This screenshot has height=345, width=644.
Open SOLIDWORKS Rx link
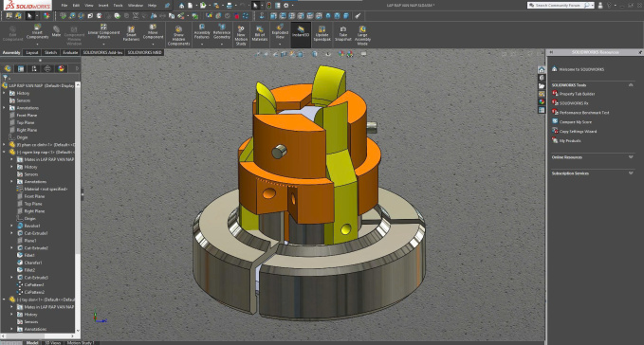(574, 103)
